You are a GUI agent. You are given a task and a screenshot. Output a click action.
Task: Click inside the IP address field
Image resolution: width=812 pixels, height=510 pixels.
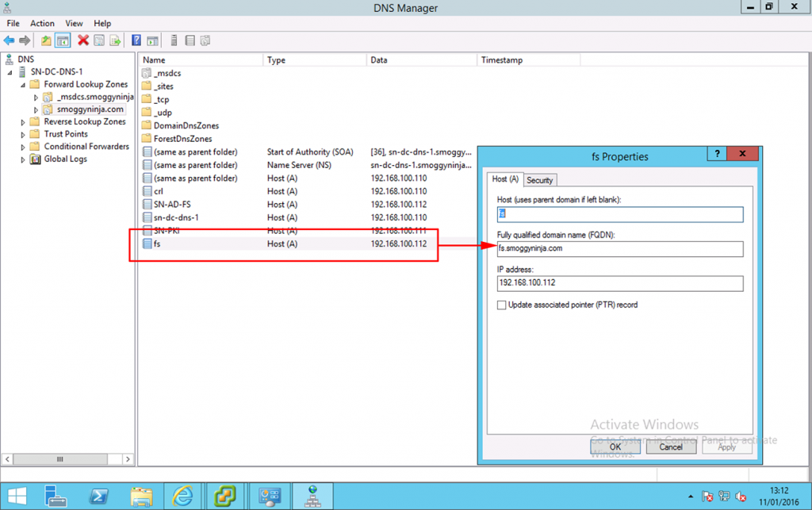coord(619,283)
